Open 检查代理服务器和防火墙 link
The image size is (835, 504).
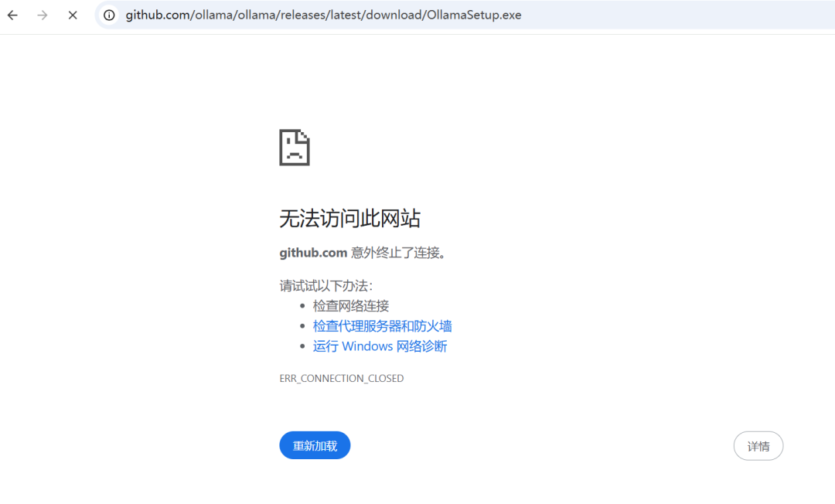click(383, 325)
